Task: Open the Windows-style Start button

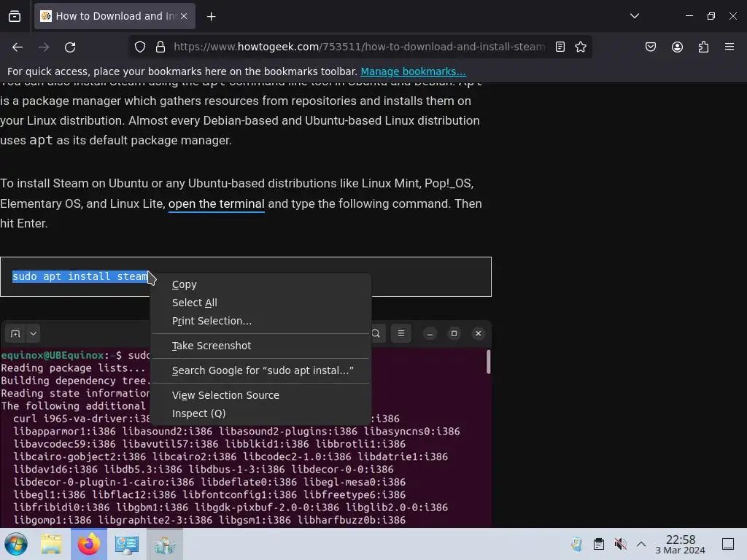Action: (16, 544)
